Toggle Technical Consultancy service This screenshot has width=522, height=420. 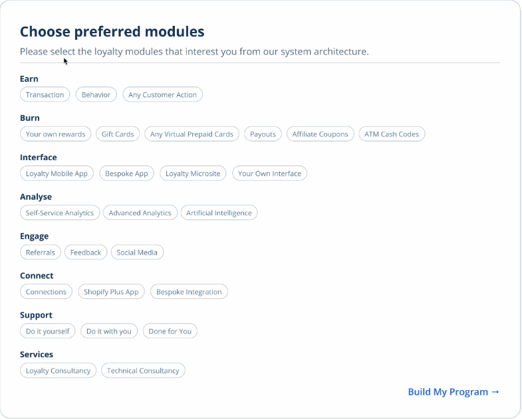pos(143,371)
